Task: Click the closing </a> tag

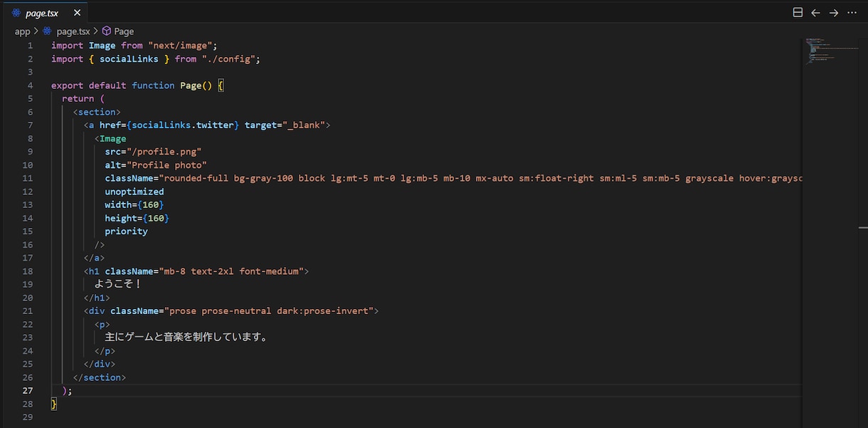Action: point(94,258)
